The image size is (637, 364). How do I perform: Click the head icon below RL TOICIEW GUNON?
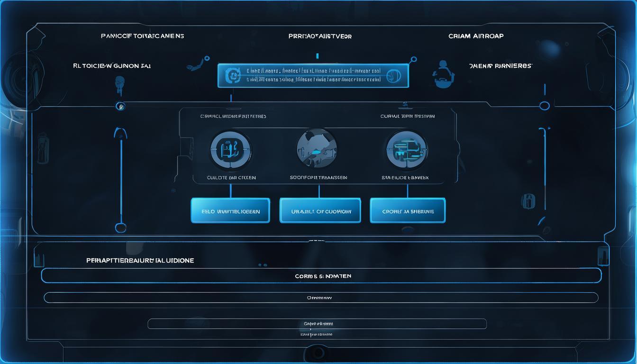pyautogui.click(x=119, y=84)
